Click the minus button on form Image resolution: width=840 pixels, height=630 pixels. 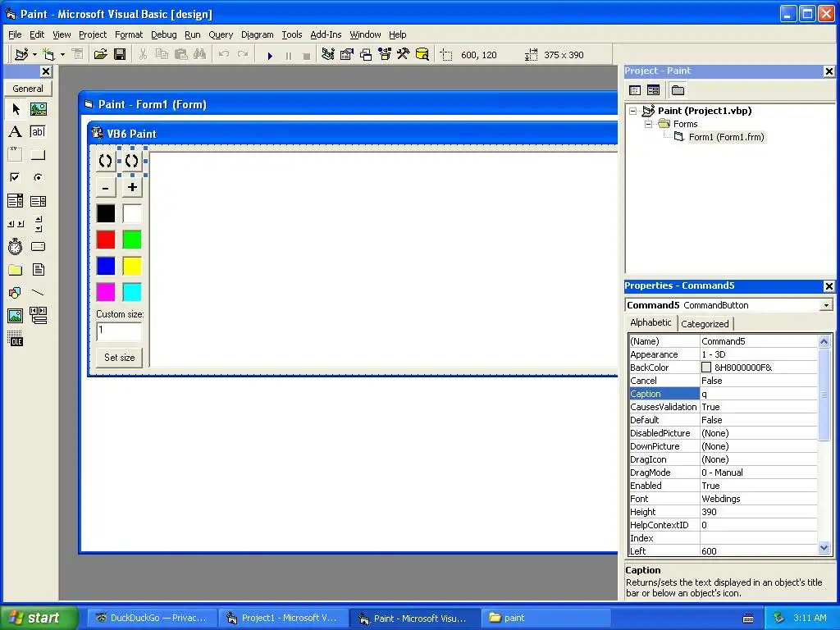106,188
